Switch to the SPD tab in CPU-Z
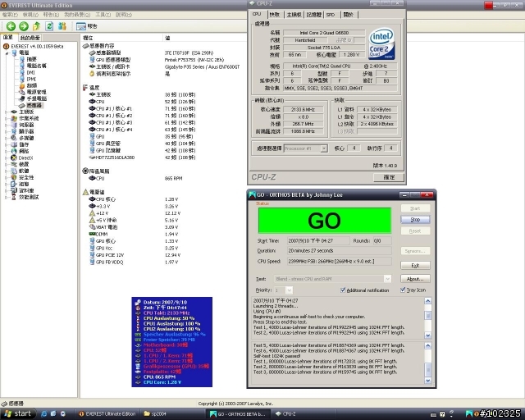The width and height of the screenshot is (525, 420). tap(331, 15)
